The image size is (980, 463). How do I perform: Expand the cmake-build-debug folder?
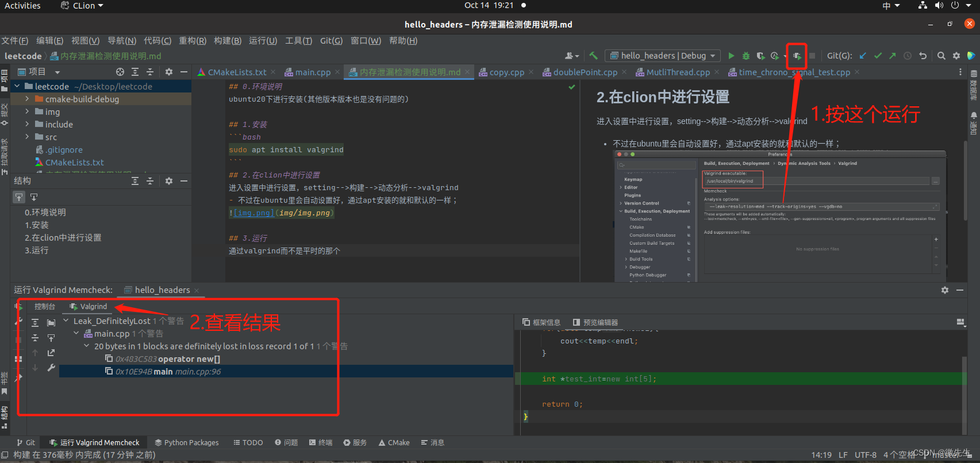click(x=27, y=99)
